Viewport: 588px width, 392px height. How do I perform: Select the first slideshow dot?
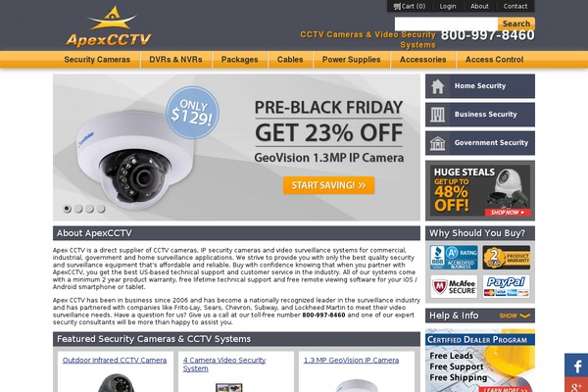click(x=67, y=208)
